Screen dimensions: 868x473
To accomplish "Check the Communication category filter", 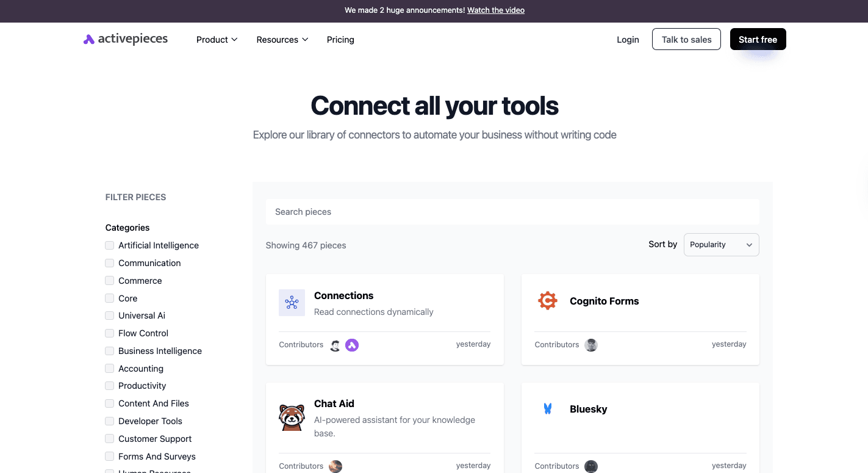I will [x=110, y=263].
